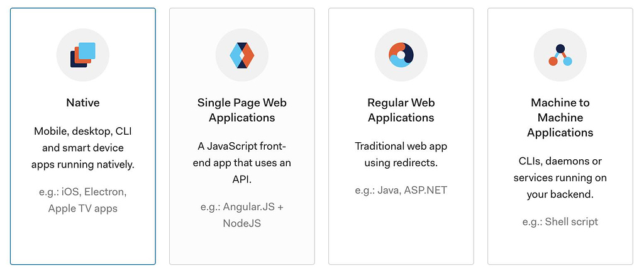Image resolution: width=644 pixels, height=270 pixels.
Task: Click the "A JavaScript front-end app" description
Action: coord(242,163)
